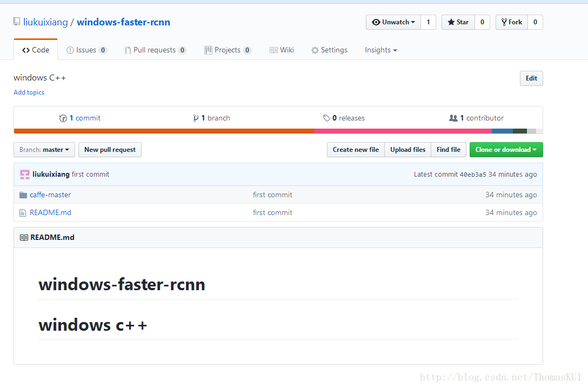This screenshot has width=588, height=388.
Task: View the 1 commit history
Action: pos(80,118)
